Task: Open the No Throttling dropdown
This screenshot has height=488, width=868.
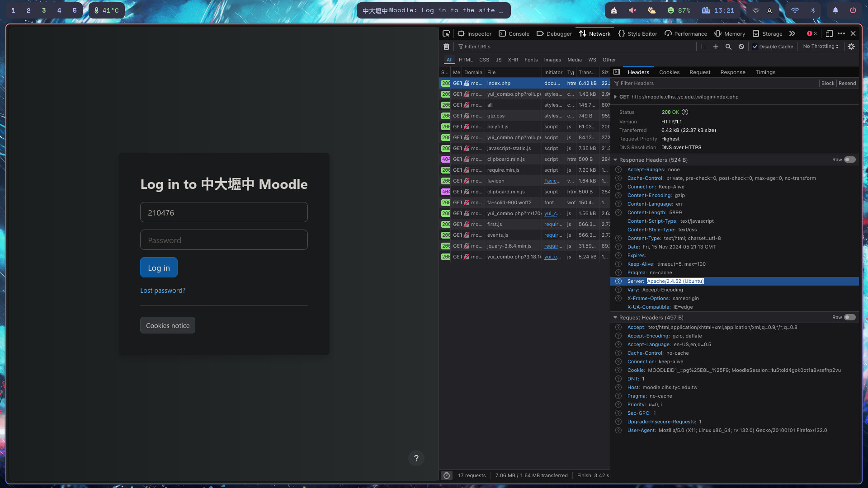Action: pos(821,47)
